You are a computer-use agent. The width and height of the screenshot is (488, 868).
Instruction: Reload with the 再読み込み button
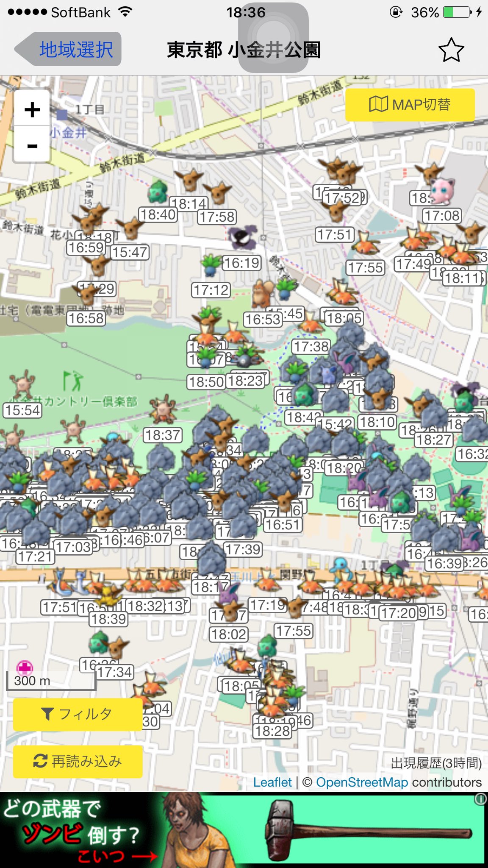pyautogui.click(x=78, y=762)
